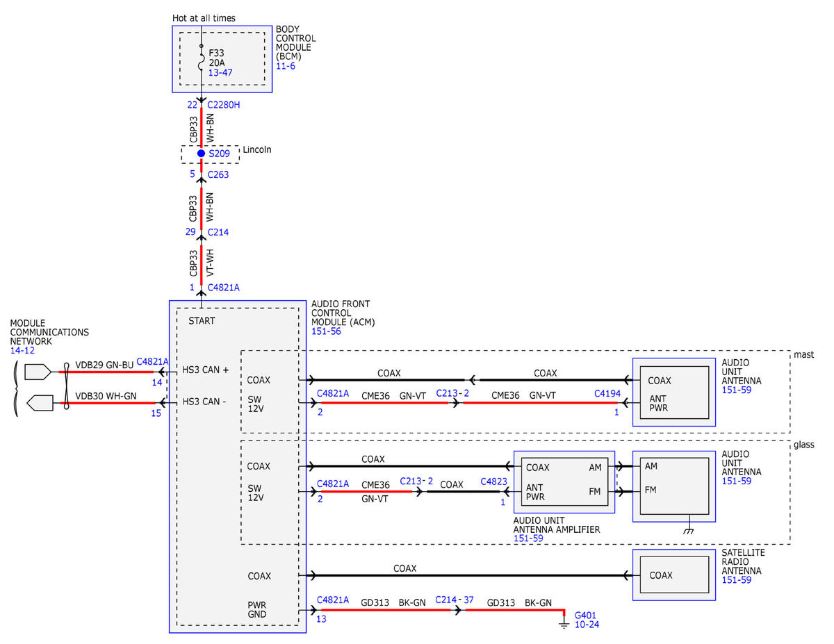The image size is (834, 644).
Task: Open the BCM 11-6 page reference
Action: point(286,65)
